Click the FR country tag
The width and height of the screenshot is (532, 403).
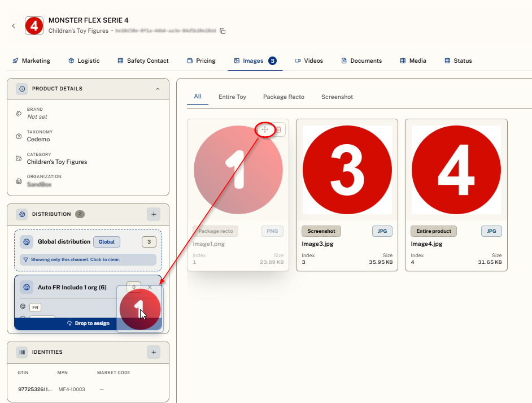pos(35,307)
